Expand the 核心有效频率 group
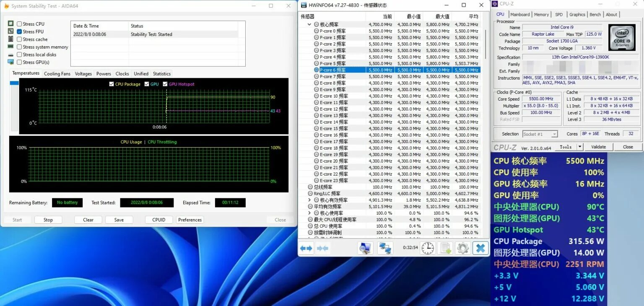The width and height of the screenshot is (644, 306). pyautogui.click(x=309, y=200)
